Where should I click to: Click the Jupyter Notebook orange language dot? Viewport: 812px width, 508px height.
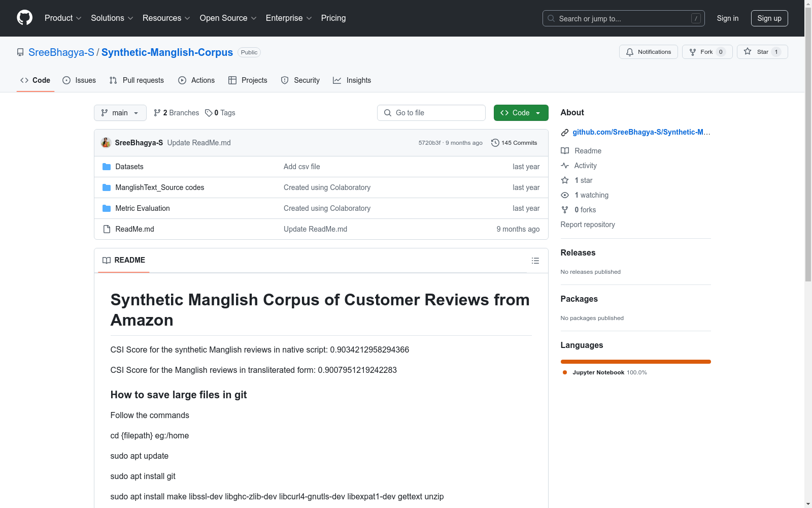click(x=565, y=372)
